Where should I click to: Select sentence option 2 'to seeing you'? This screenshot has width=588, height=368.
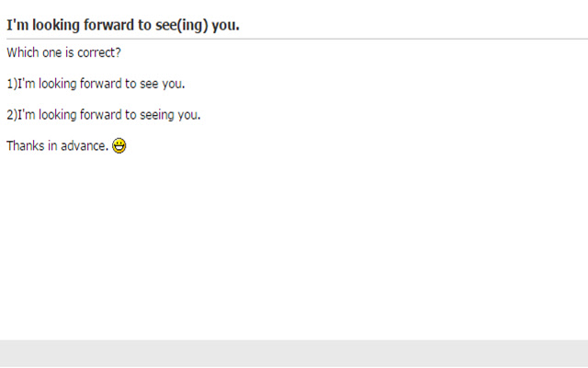tap(104, 114)
